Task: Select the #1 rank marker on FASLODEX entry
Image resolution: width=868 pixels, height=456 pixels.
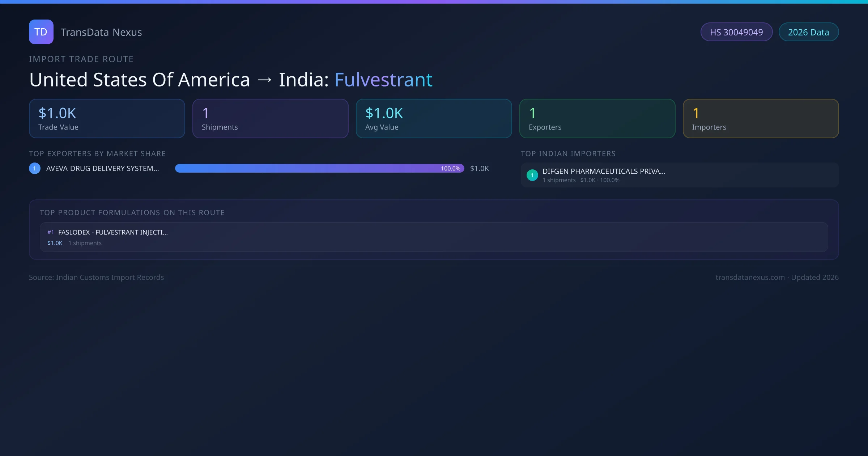Action: coord(51,232)
